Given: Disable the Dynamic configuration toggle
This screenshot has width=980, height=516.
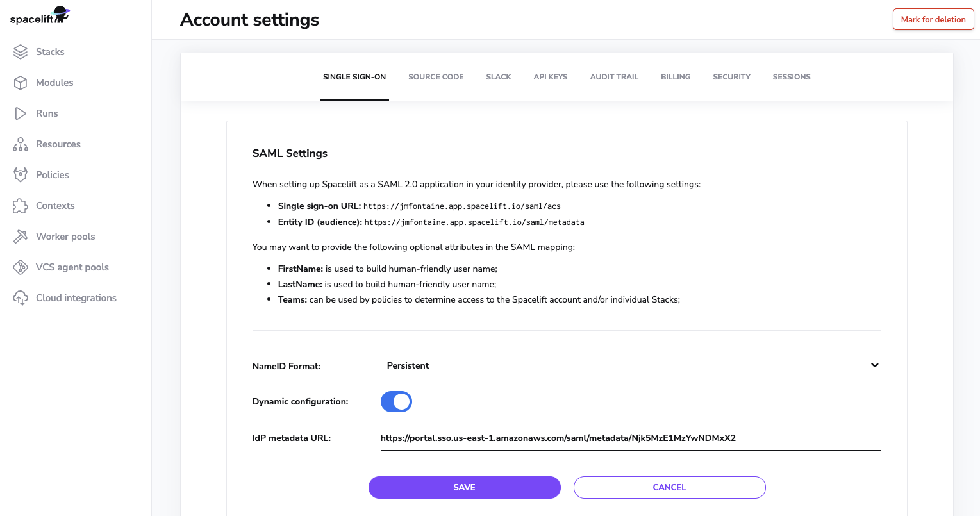Looking at the screenshot, I should (396, 401).
